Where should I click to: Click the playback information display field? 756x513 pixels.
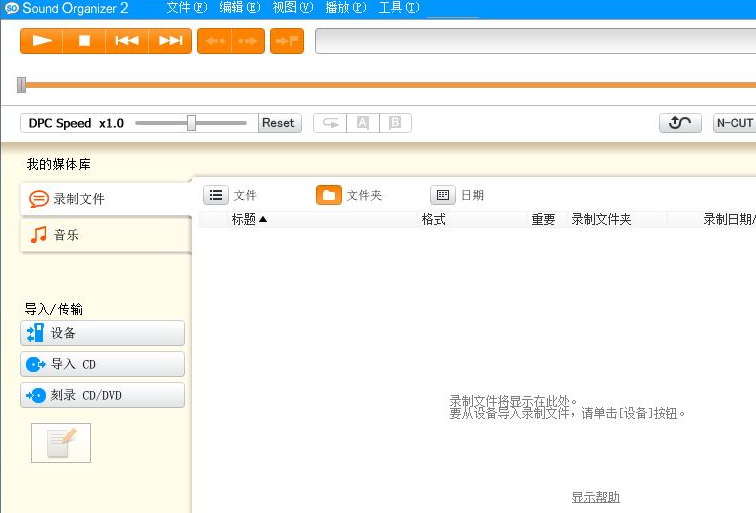click(x=535, y=41)
